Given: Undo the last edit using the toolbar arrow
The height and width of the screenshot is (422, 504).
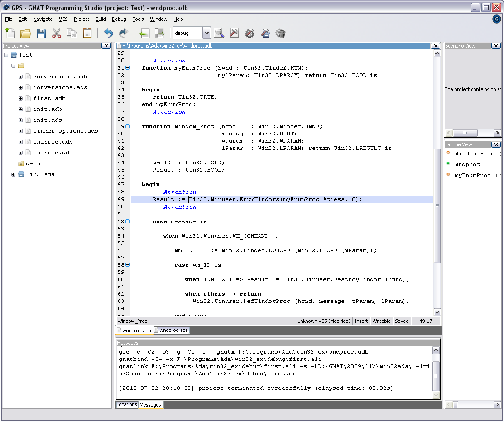Looking at the screenshot, I should pyautogui.click(x=108, y=33).
